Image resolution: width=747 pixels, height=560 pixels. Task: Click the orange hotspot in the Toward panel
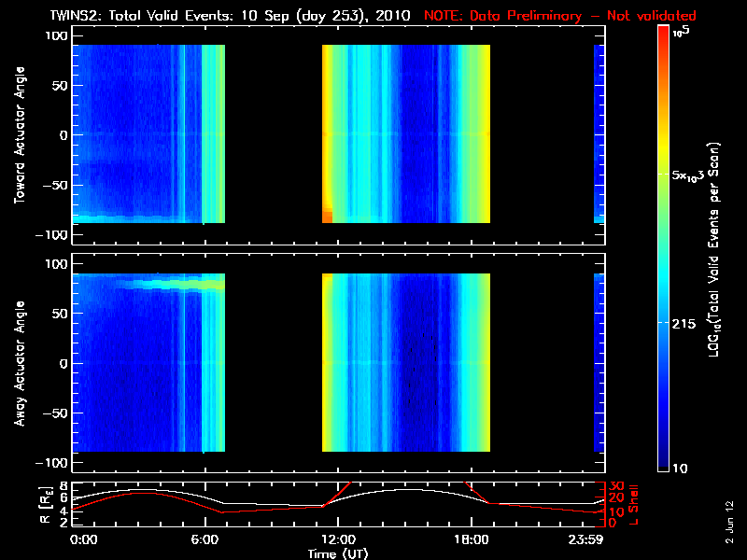(328, 216)
